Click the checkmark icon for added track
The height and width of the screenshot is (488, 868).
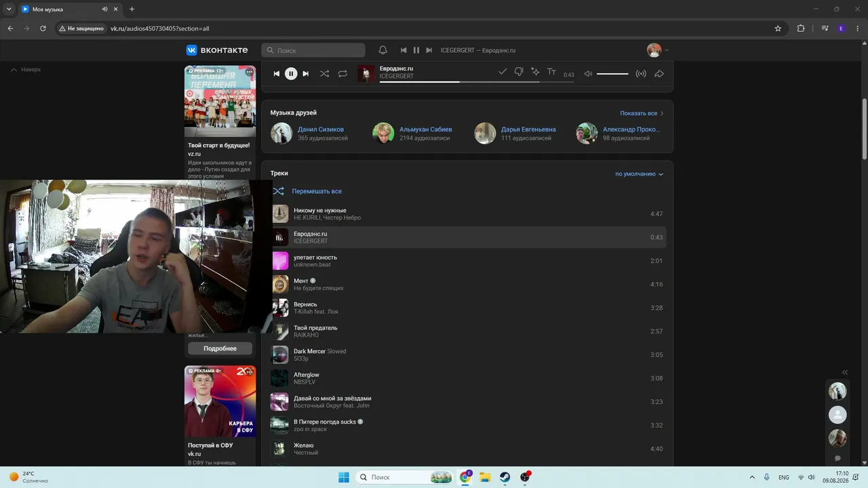point(502,71)
